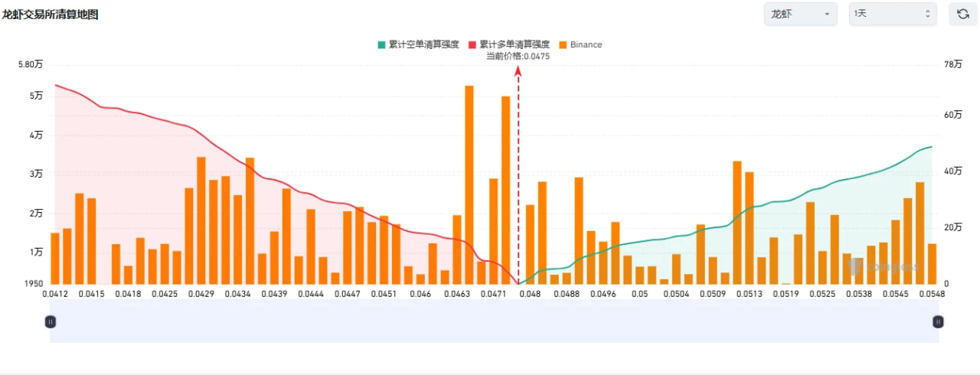
Task: Click x-axis label 0.0513
Action: (750, 294)
